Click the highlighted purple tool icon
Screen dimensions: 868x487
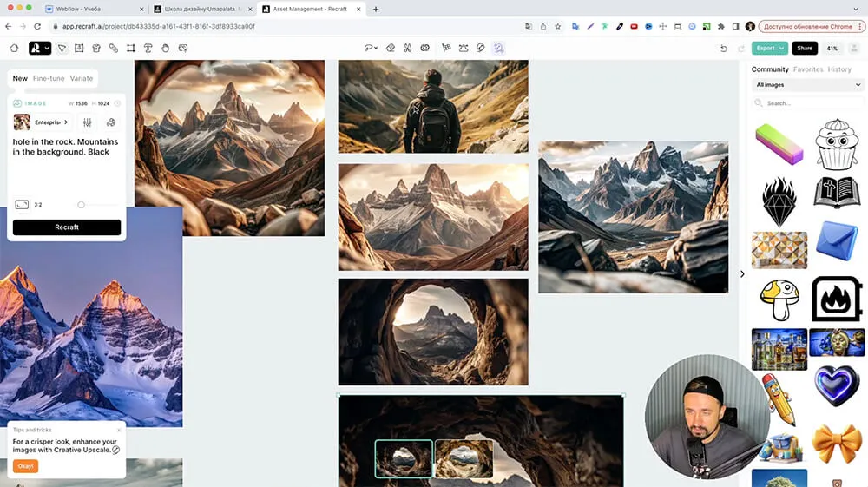pos(498,48)
